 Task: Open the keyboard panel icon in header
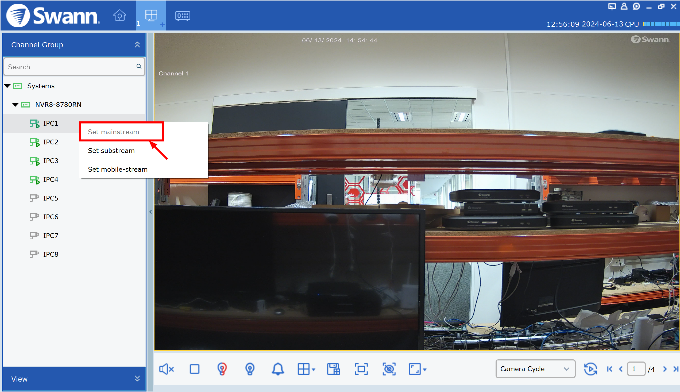(x=182, y=16)
